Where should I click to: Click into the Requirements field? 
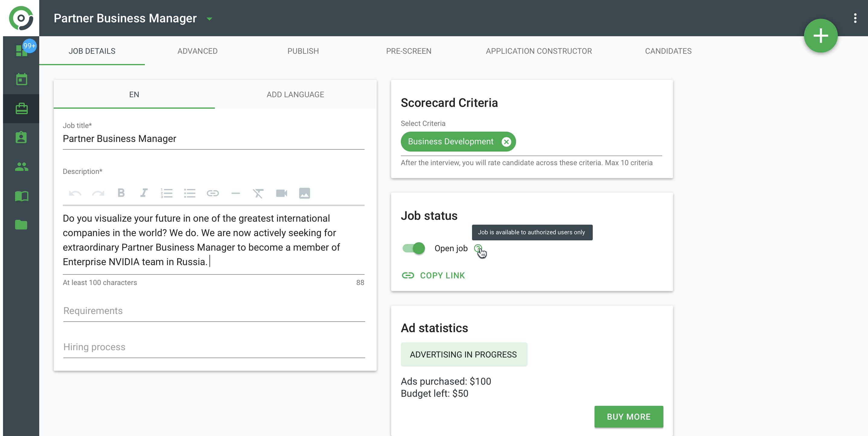click(214, 311)
